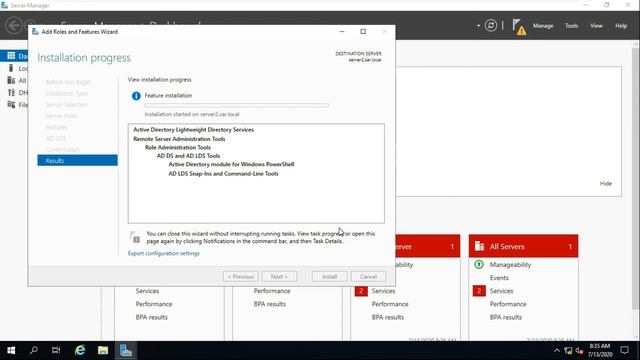The image size is (640, 360).
Task: Click the Previous button
Action: (x=240, y=276)
